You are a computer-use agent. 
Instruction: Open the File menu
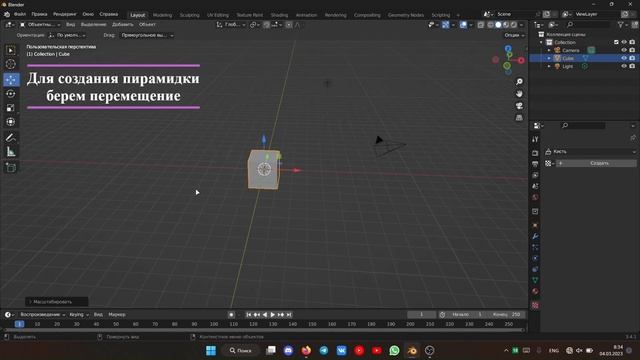(x=20, y=14)
